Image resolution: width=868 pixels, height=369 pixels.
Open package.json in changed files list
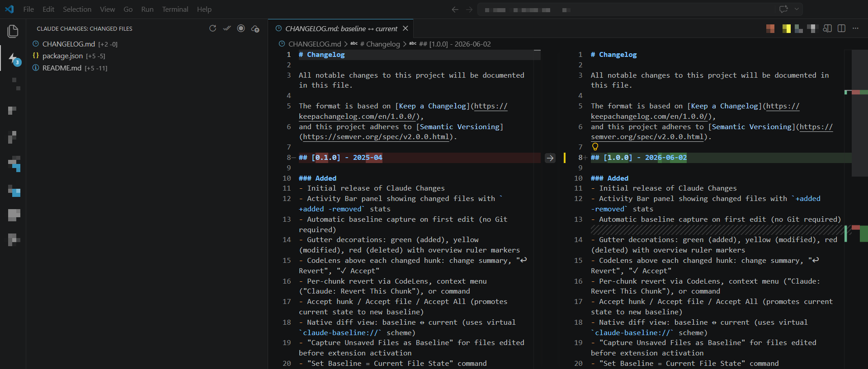pyautogui.click(x=62, y=56)
